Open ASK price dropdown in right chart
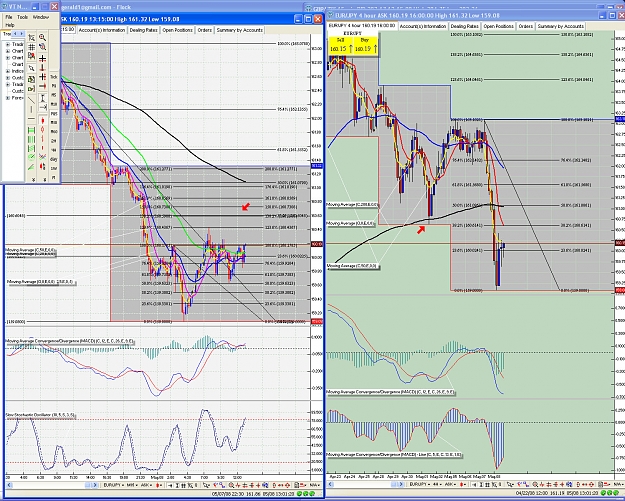This screenshot has width=625, height=501. [x=451, y=485]
